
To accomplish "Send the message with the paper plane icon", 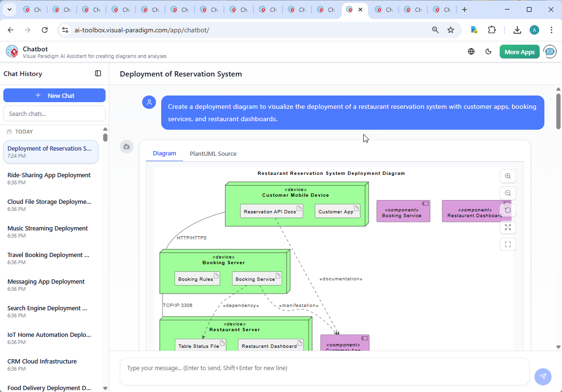I will coord(543,376).
